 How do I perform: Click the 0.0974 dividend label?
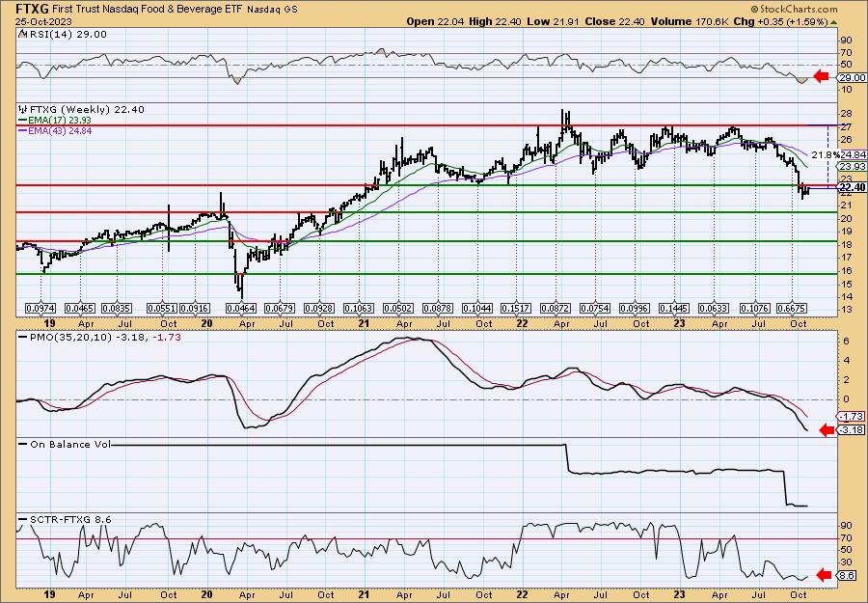coord(41,308)
